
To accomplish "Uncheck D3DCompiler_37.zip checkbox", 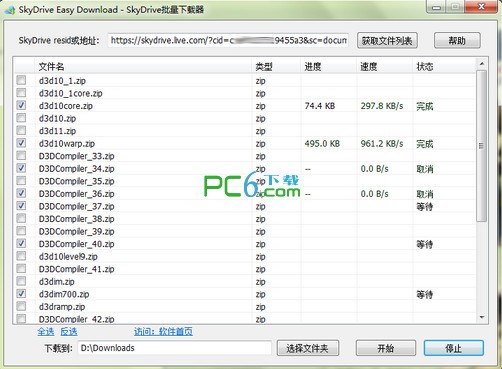I will [21, 206].
